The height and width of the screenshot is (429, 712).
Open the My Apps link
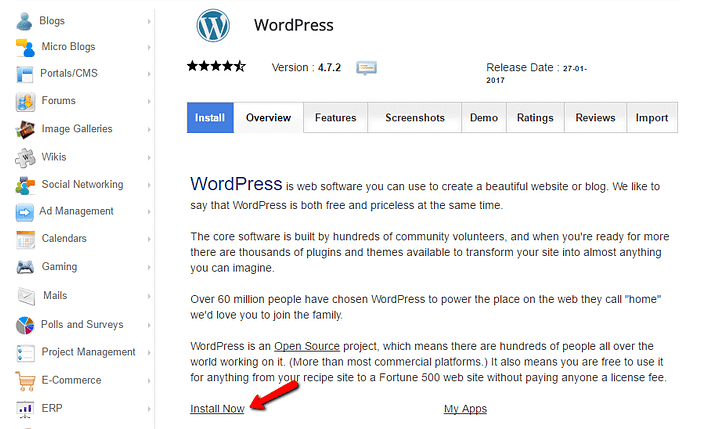coord(465,409)
